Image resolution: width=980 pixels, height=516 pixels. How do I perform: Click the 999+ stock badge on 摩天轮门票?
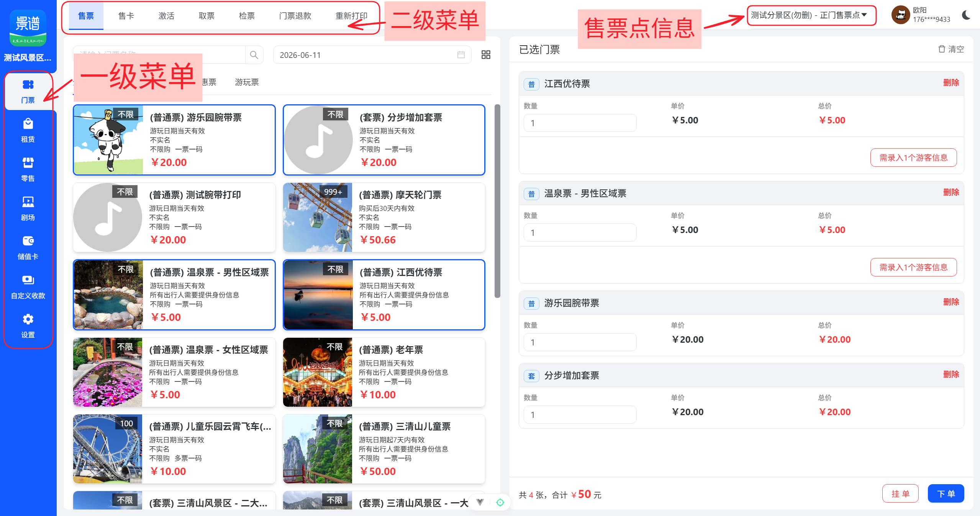coord(333,191)
